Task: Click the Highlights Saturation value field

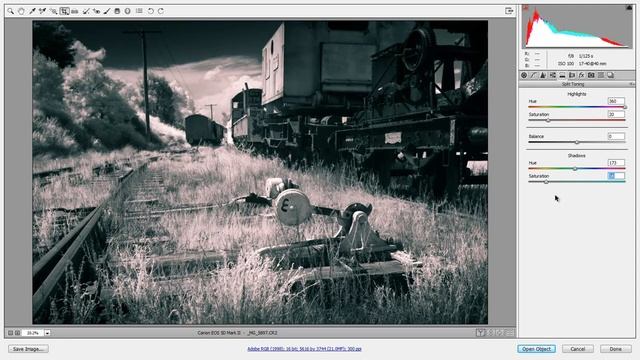Action: [x=616, y=114]
